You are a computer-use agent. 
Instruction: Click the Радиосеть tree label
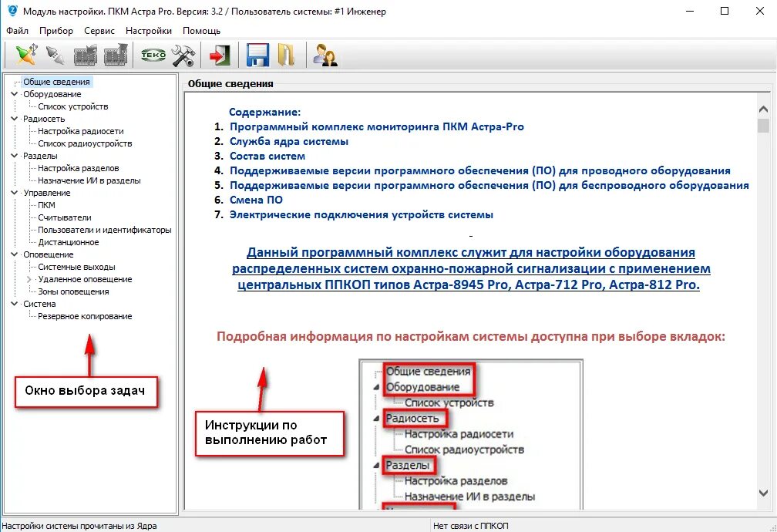[44, 119]
